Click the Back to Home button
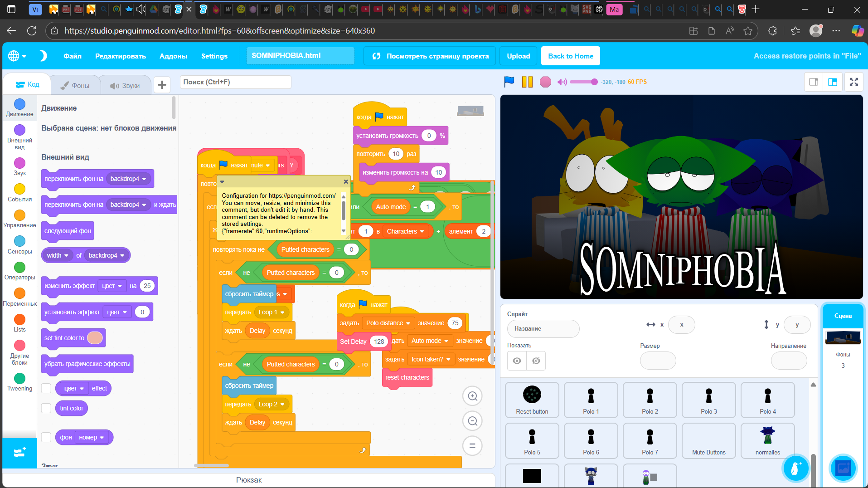This screenshot has height=488, width=868. click(x=571, y=56)
